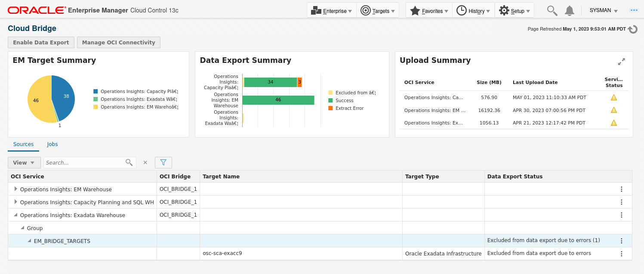Collapse the Group node

22,227
